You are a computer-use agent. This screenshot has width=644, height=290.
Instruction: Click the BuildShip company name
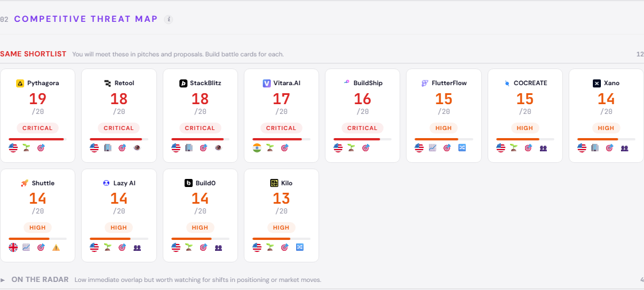(368, 83)
